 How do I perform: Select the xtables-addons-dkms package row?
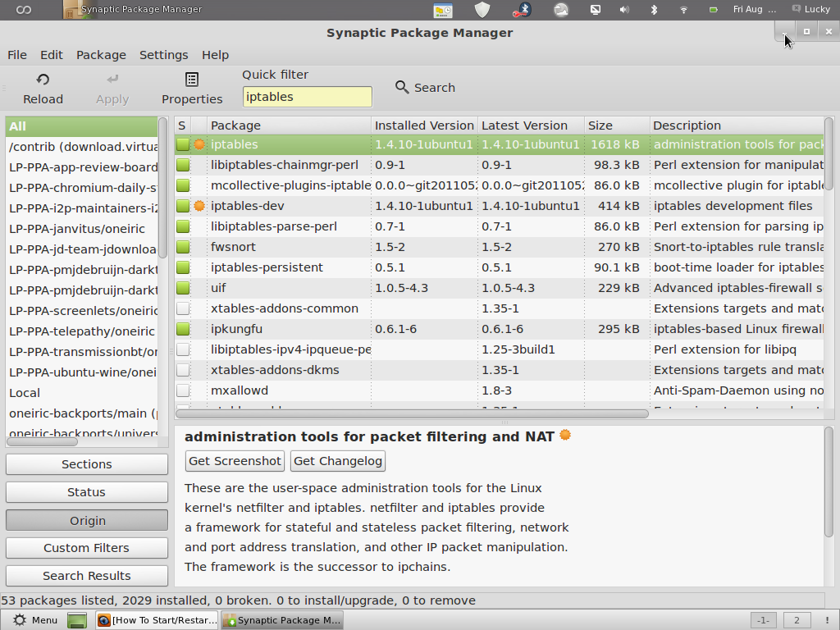(x=499, y=370)
